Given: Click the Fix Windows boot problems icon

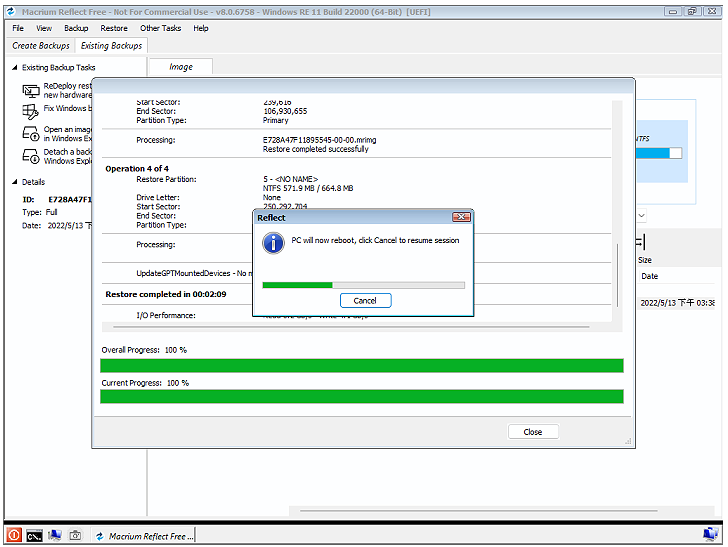Looking at the screenshot, I should [x=31, y=111].
